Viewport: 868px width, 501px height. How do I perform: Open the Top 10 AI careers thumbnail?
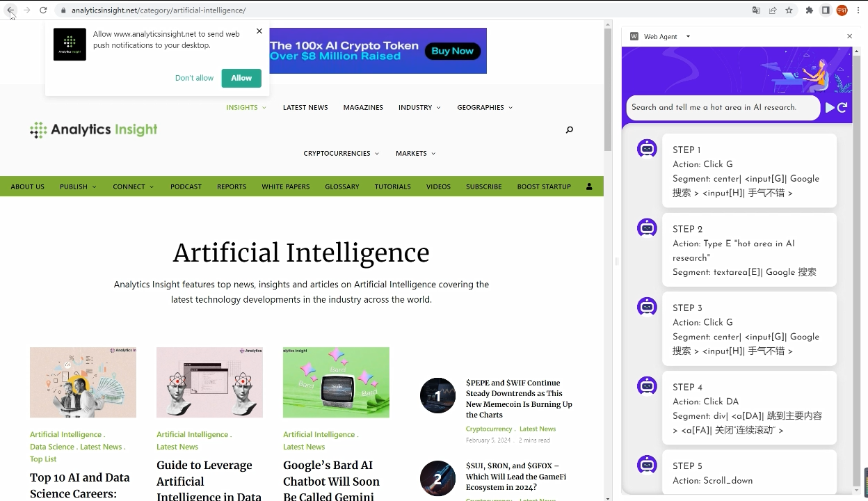point(83,383)
